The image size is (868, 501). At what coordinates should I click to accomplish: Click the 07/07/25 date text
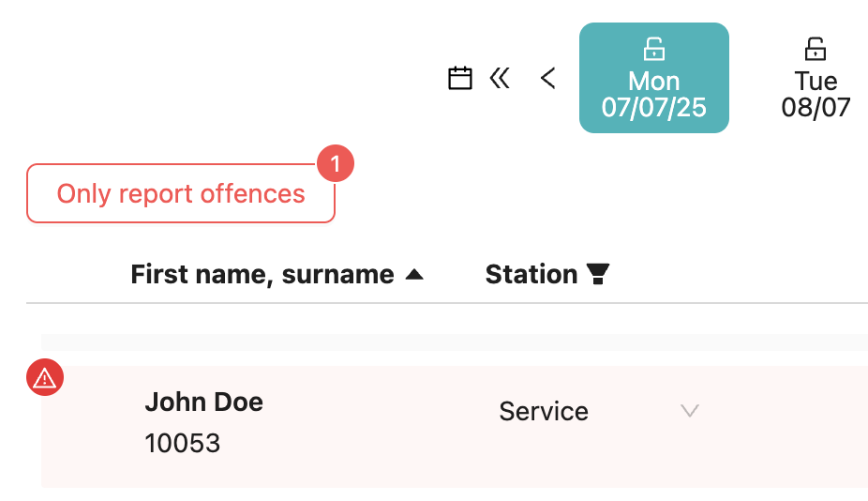pyautogui.click(x=653, y=108)
